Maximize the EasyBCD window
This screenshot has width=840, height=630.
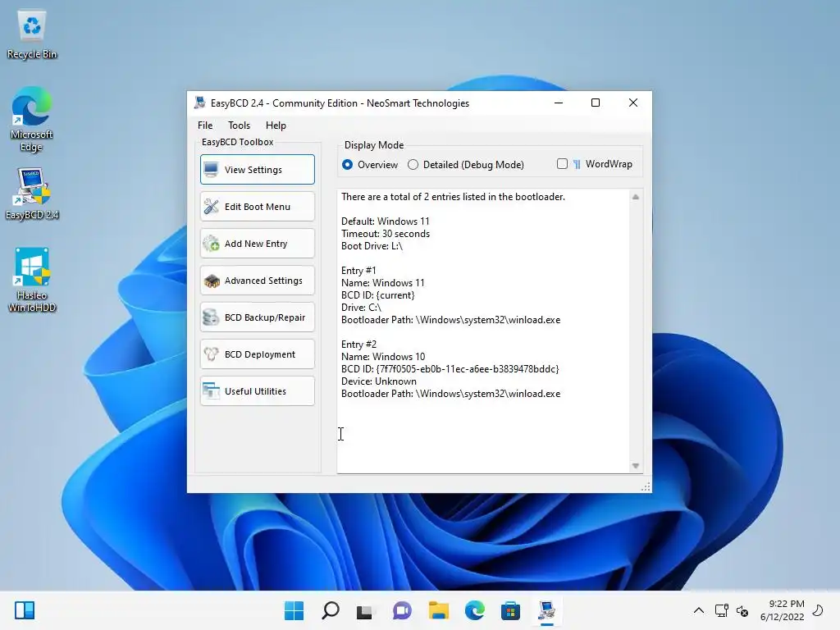[596, 103]
